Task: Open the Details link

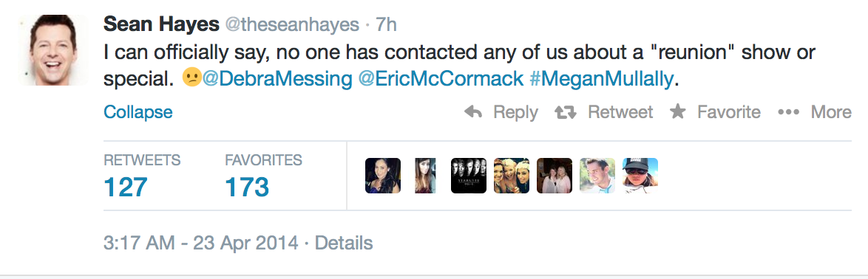Action: pyautogui.click(x=344, y=243)
